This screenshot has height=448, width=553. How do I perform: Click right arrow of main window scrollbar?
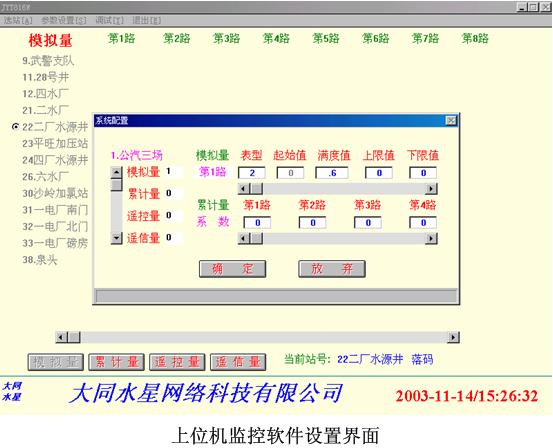[453, 337]
